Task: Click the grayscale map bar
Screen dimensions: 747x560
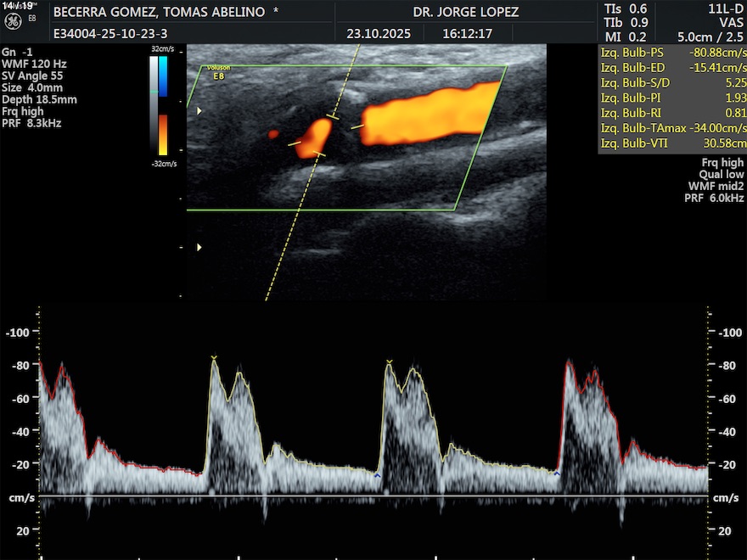Action: click(154, 102)
